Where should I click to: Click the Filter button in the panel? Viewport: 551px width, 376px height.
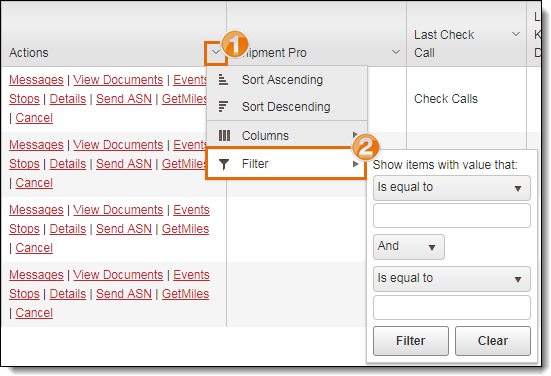(410, 341)
